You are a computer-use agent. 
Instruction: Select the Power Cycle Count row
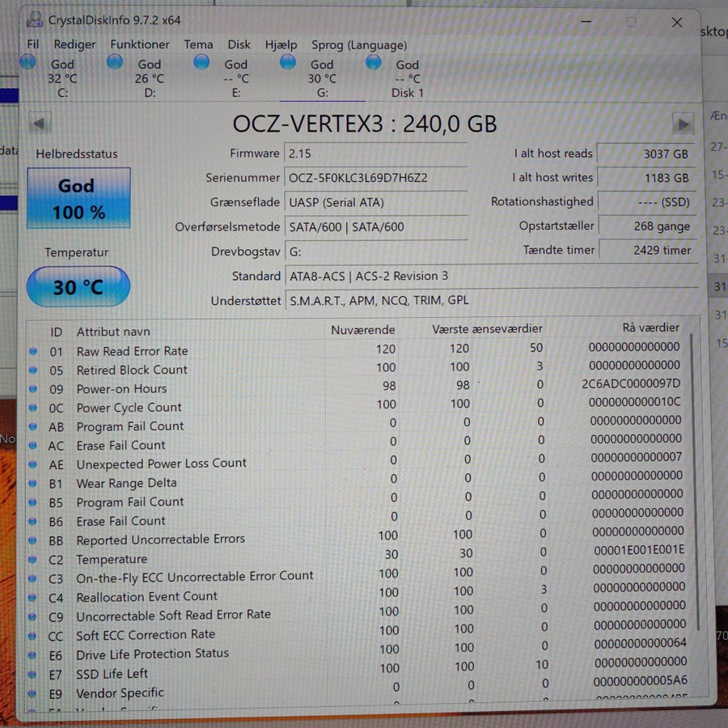[x=356, y=405]
